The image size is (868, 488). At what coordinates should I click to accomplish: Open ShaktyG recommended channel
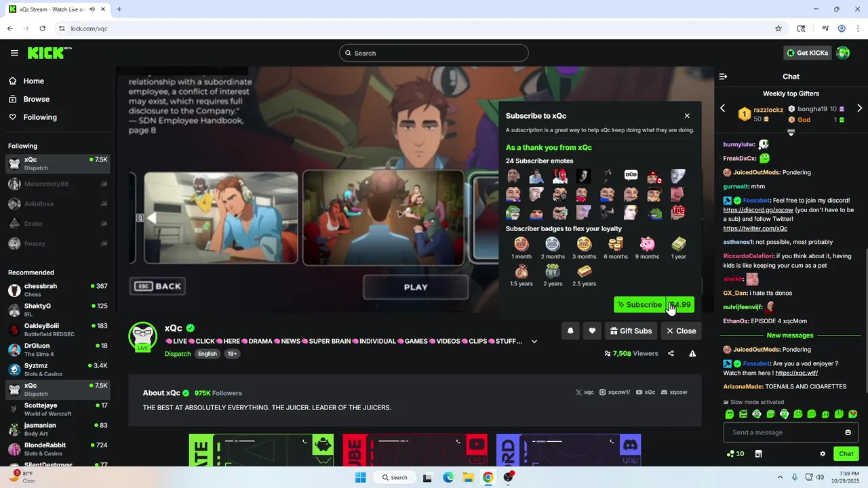58,310
